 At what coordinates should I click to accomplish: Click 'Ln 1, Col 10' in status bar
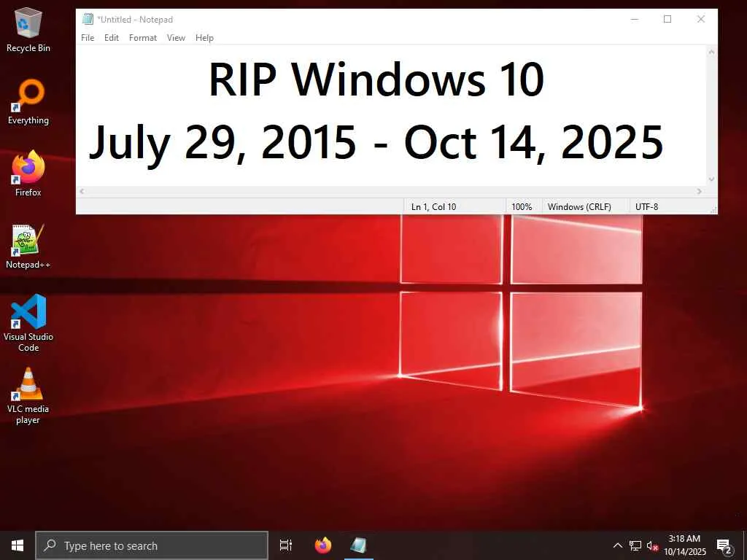point(433,206)
